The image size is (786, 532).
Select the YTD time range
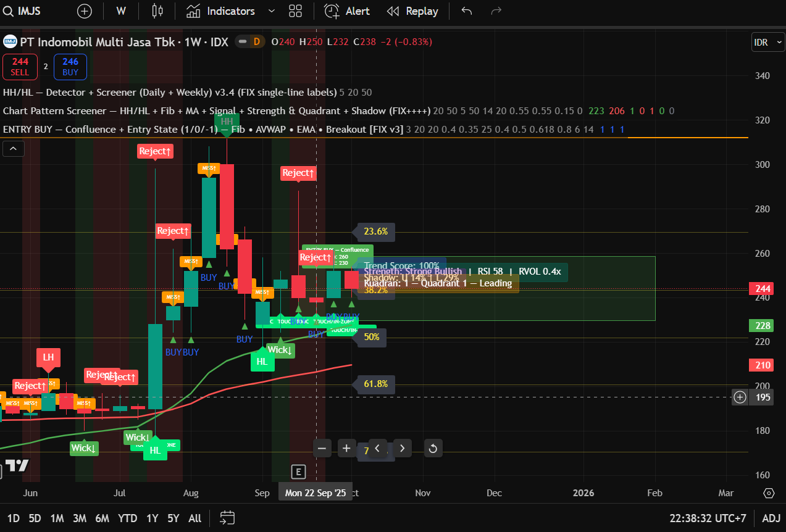tap(128, 518)
